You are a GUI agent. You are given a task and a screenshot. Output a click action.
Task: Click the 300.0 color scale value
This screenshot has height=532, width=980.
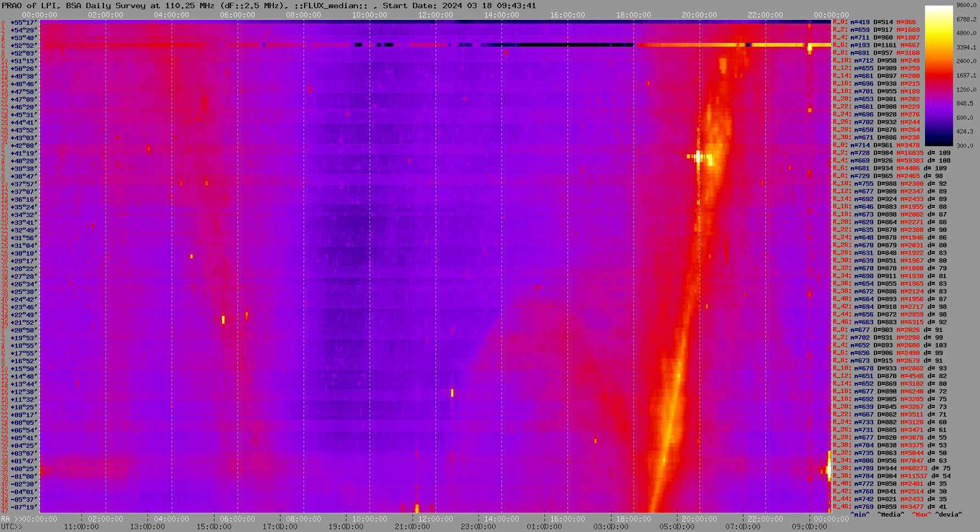point(965,146)
